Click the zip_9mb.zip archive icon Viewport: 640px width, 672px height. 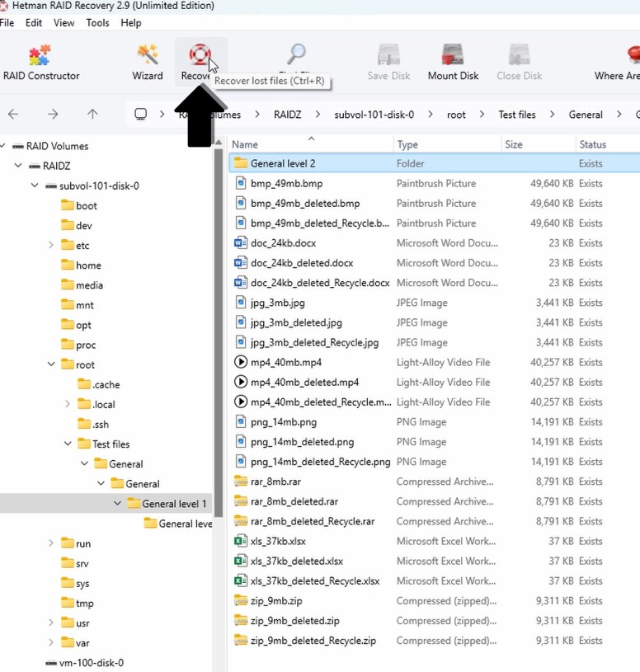(241, 600)
